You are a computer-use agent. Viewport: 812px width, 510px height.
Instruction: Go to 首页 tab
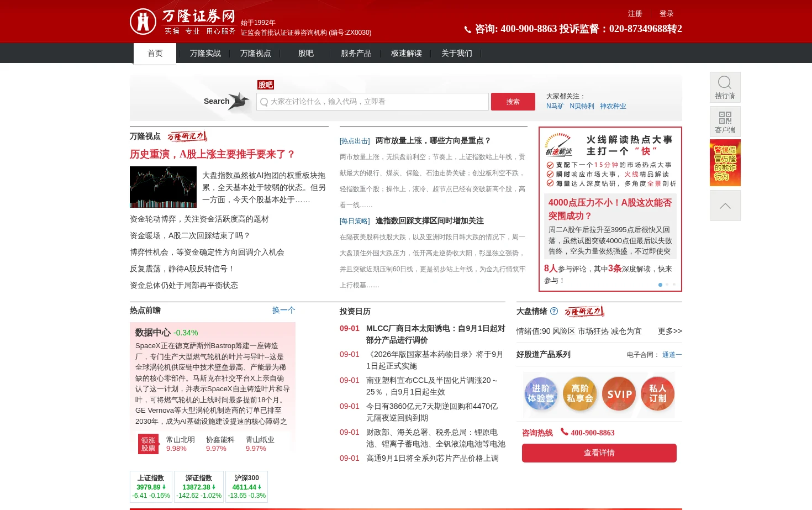coord(155,53)
